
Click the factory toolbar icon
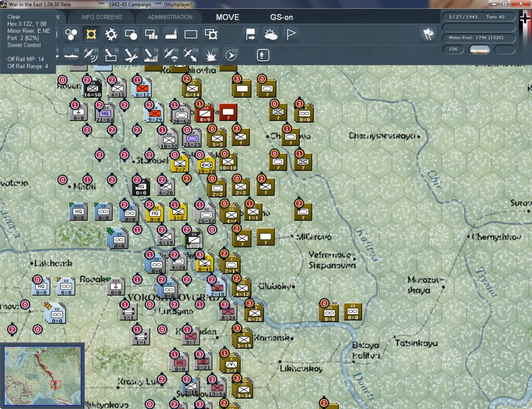tap(171, 34)
